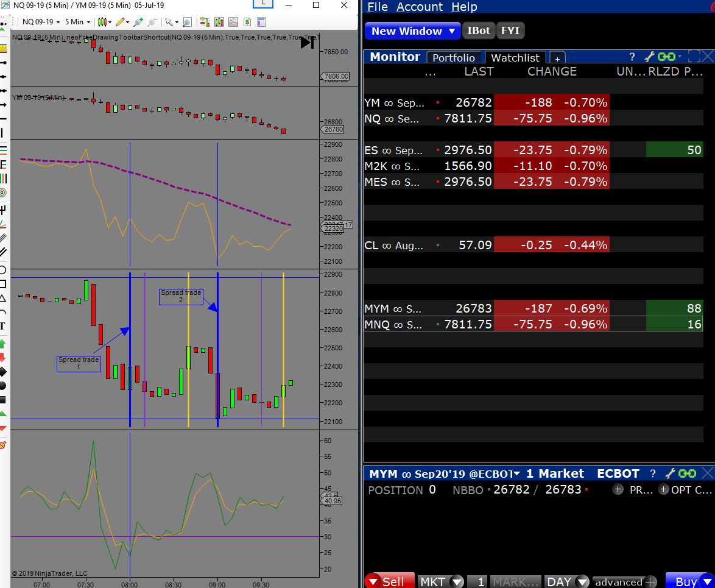Click the New Window button
Image resolution: width=715 pixels, height=588 pixels.
coord(413,31)
